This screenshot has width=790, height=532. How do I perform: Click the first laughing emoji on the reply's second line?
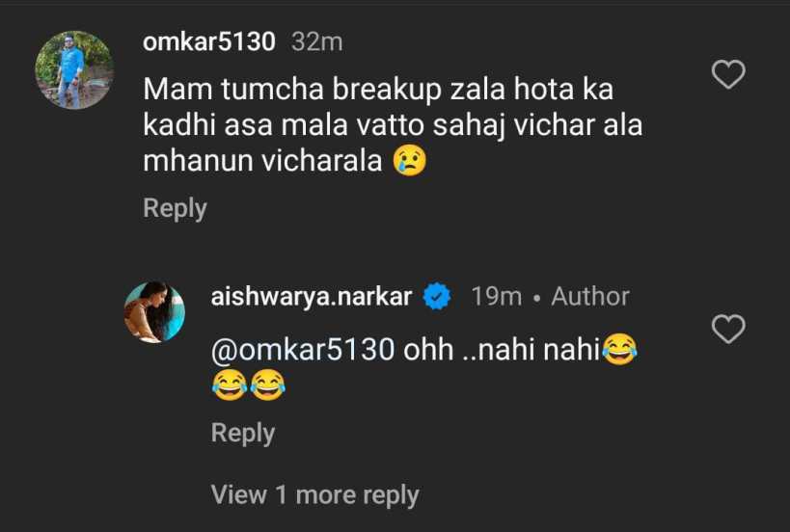pyautogui.click(x=229, y=386)
